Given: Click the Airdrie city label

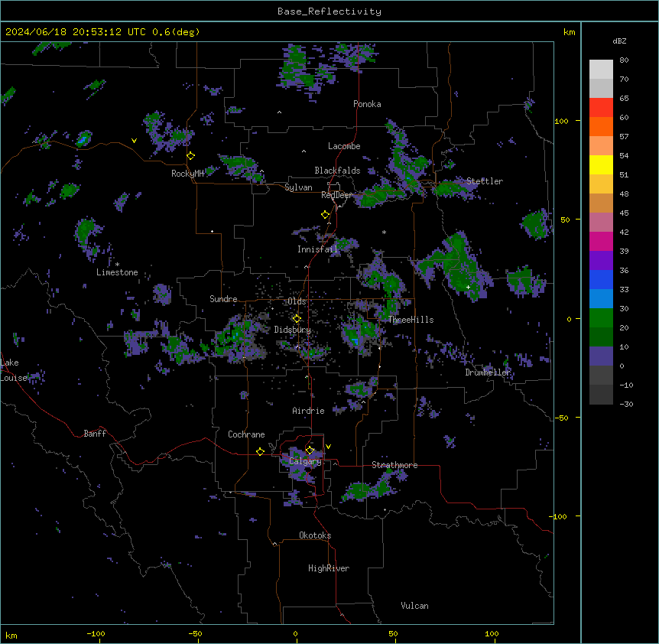Looking at the screenshot, I should [x=309, y=411].
